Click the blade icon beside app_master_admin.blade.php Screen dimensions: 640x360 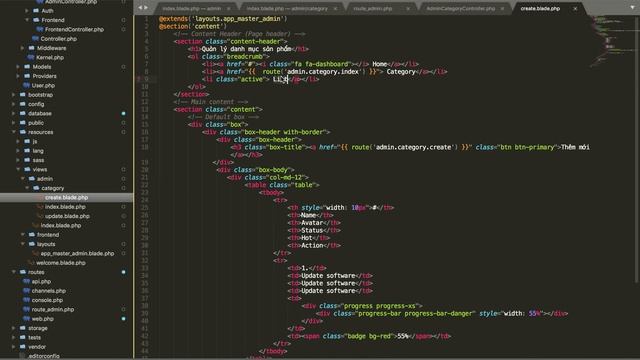pyautogui.click(x=36, y=253)
